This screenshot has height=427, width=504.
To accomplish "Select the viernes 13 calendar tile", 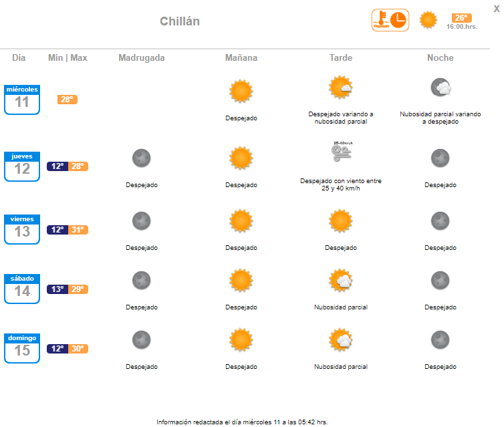I will [22, 229].
